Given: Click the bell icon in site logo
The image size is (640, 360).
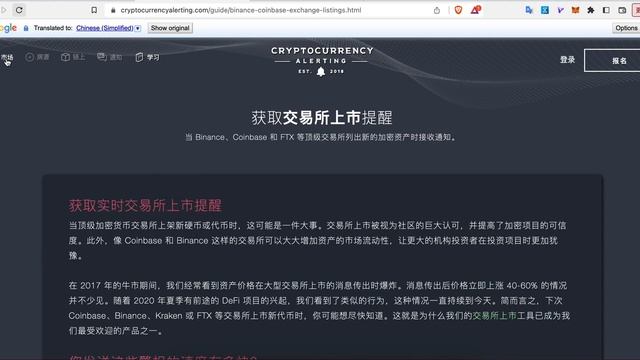Looking at the screenshot, I should pyautogui.click(x=321, y=72).
